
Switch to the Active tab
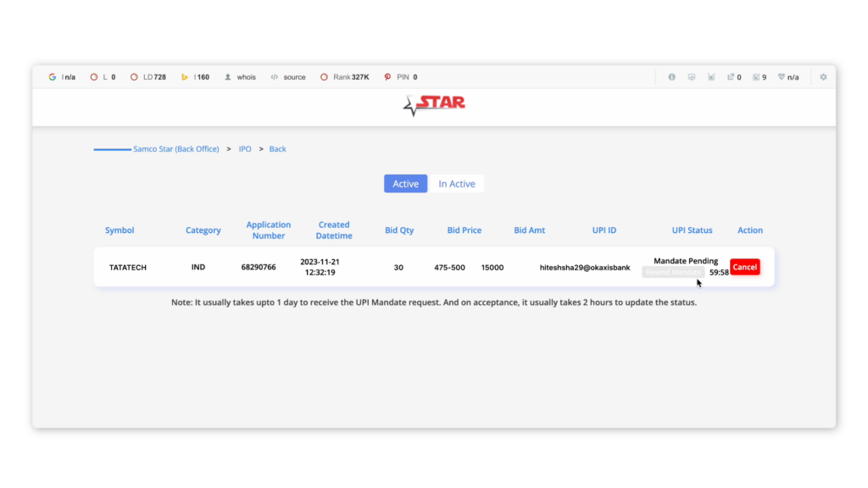tap(405, 184)
